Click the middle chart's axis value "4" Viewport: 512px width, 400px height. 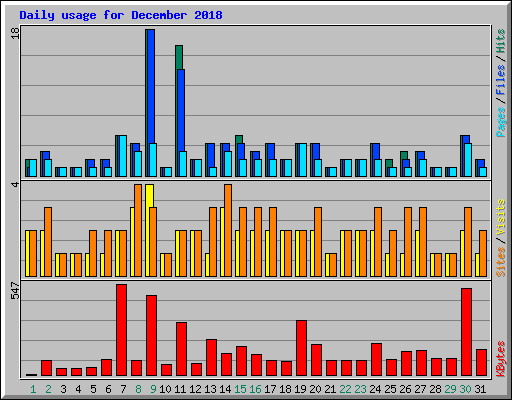pyautogui.click(x=15, y=184)
